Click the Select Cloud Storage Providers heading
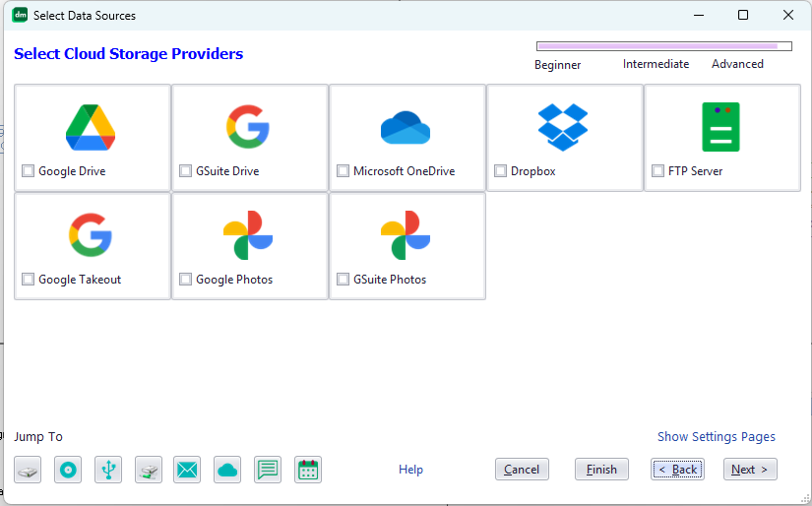The image size is (812, 506). click(128, 54)
